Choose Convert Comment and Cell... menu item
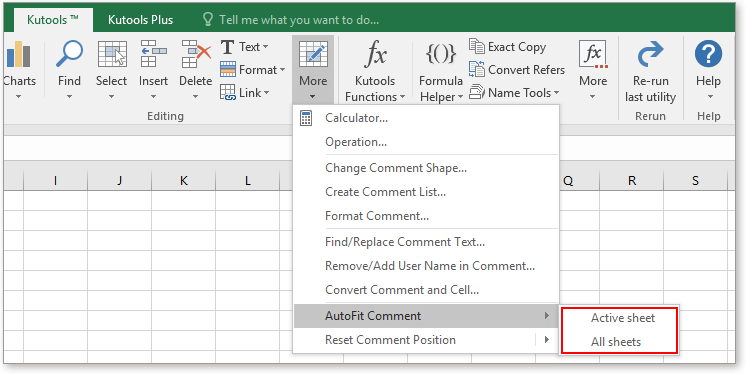 [x=426, y=290]
